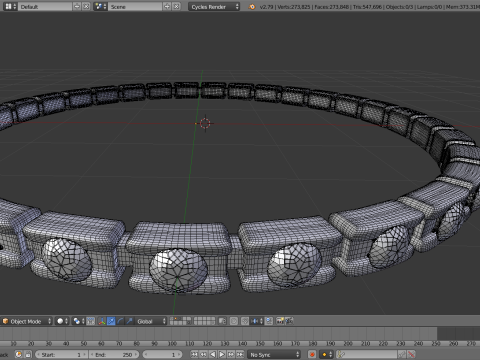Open the Cycles Render engine dropdown
Image resolution: width=480 pixels, height=360 pixels.
[214, 6]
